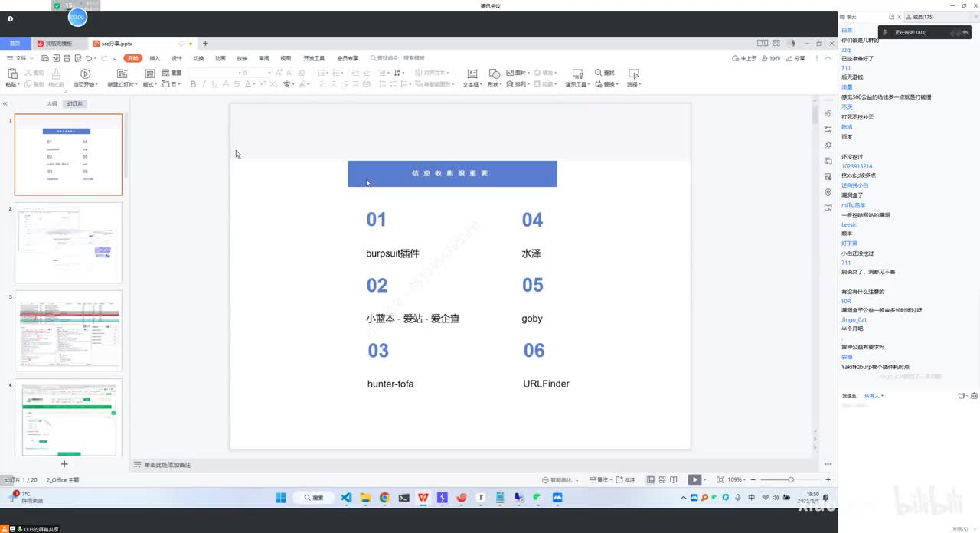This screenshot has height=533, width=980.
Task: Select slide 3 thumbnail
Action: click(x=68, y=331)
